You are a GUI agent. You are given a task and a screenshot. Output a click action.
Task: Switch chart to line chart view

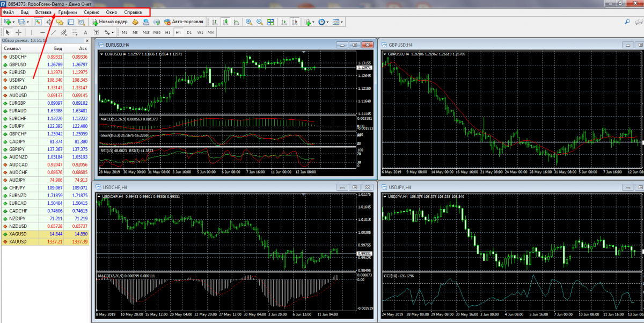pyautogui.click(x=236, y=22)
